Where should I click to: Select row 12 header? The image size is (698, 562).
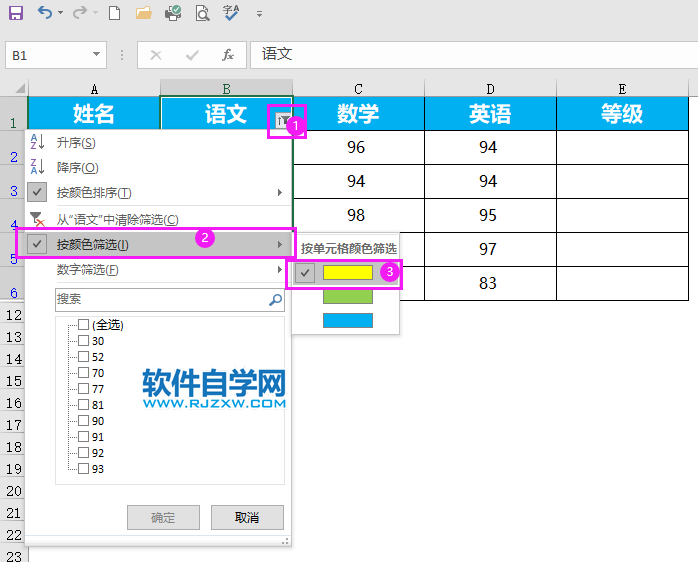14,315
